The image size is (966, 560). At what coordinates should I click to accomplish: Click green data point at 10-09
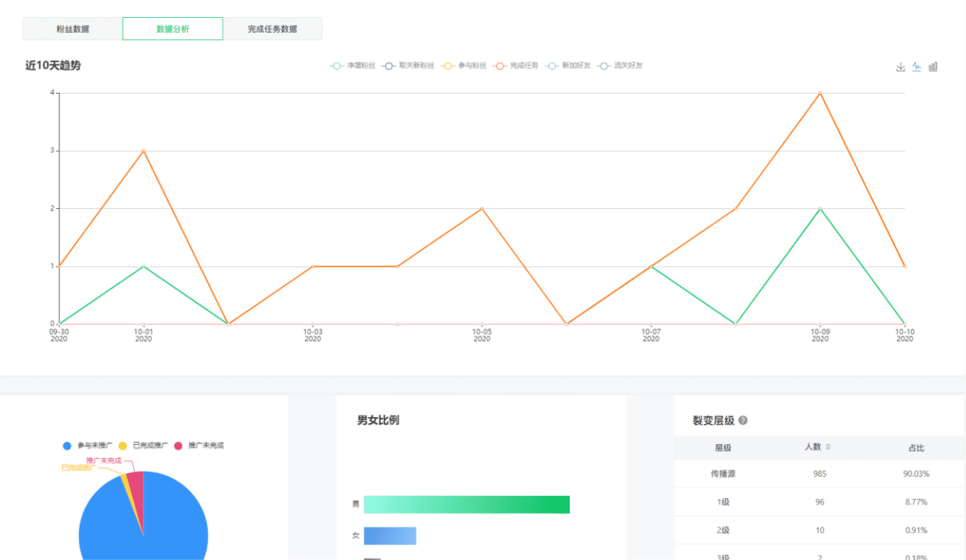click(820, 208)
